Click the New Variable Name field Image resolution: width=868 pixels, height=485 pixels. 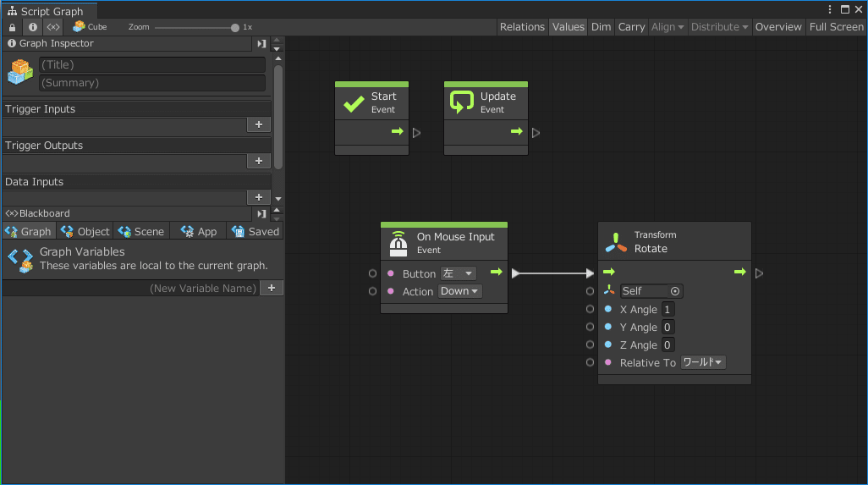coord(130,289)
